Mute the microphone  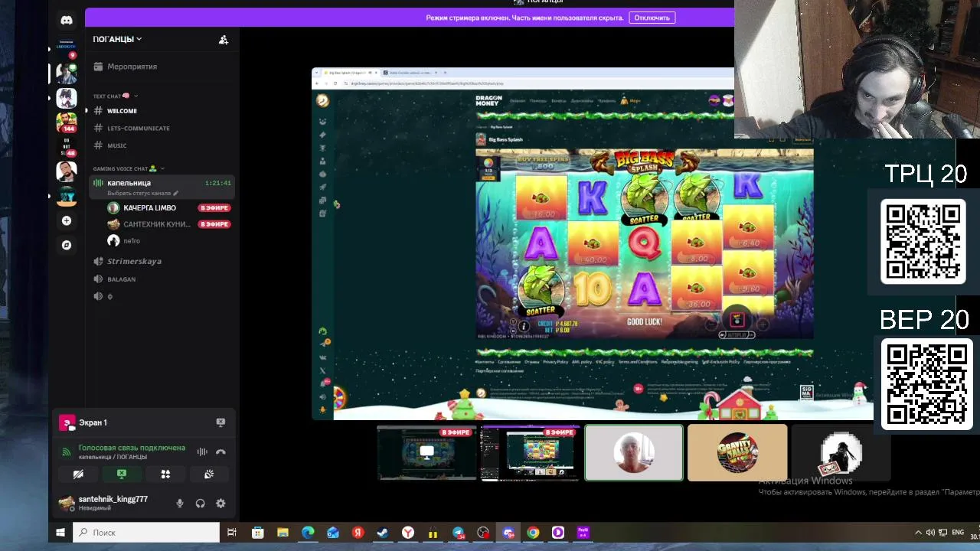pos(180,504)
